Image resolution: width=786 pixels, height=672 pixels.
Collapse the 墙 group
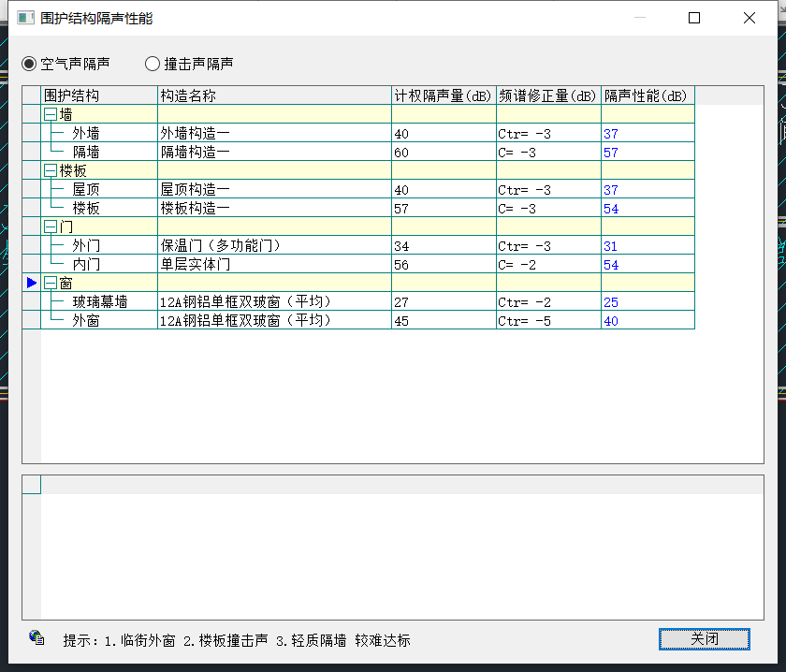coord(51,114)
